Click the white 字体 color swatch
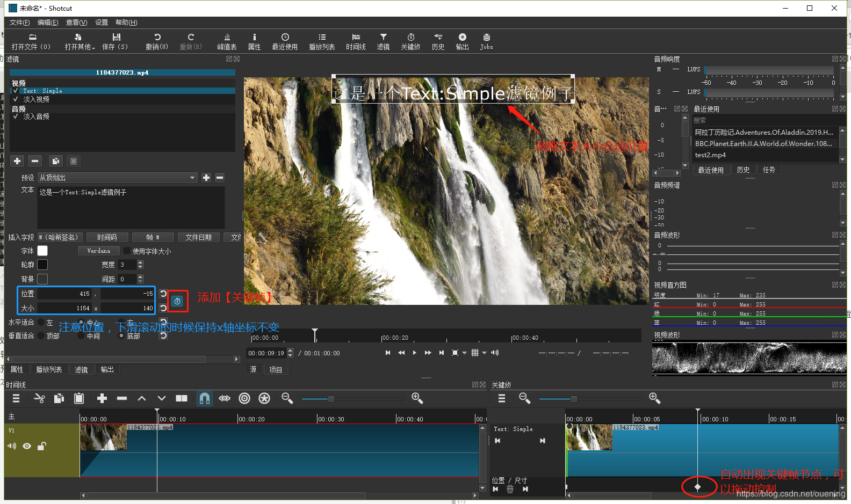This screenshot has height=504, width=851. pos(42,251)
